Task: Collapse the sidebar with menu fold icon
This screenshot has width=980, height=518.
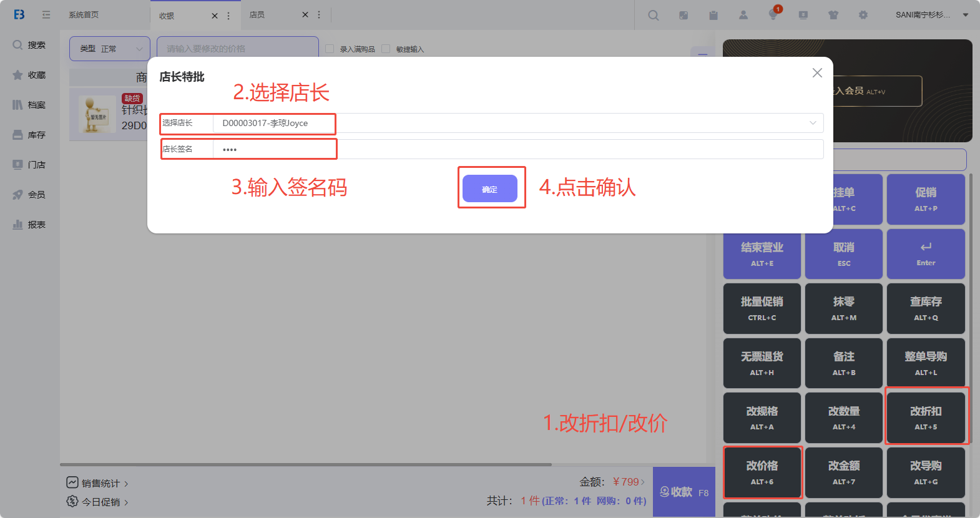Action: pyautogui.click(x=46, y=14)
